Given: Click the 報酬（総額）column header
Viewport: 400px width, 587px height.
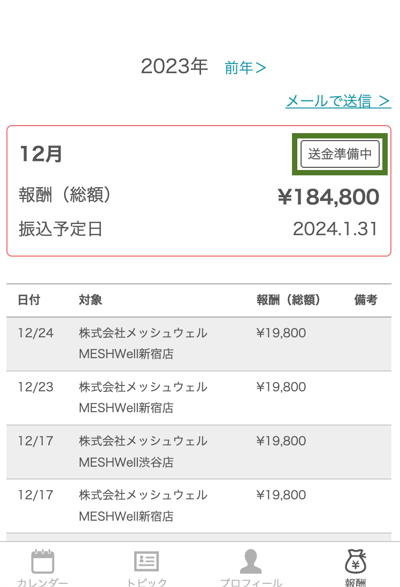Looking at the screenshot, I should 288,300.
